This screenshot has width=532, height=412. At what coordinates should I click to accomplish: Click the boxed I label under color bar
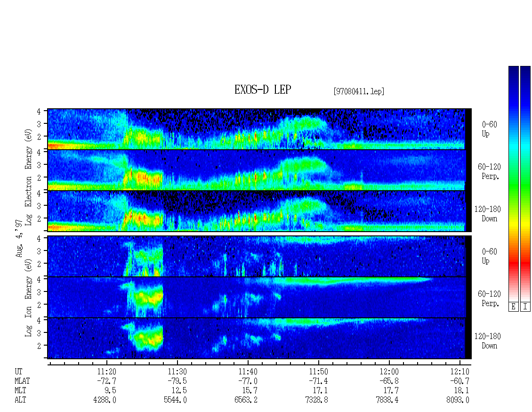[x=525, y=307]
